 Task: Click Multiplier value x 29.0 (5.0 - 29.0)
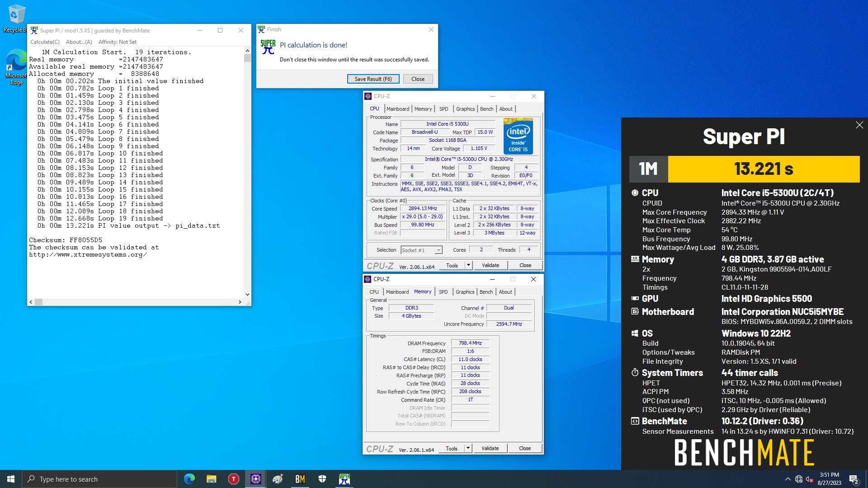[x=423, y=216]
